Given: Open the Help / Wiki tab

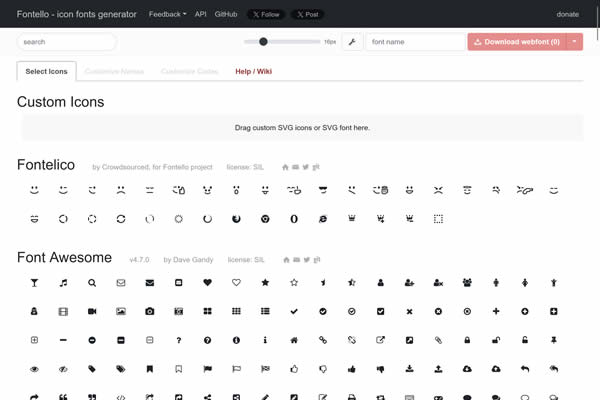Looking at the screenshot, I should pos(253,71).
